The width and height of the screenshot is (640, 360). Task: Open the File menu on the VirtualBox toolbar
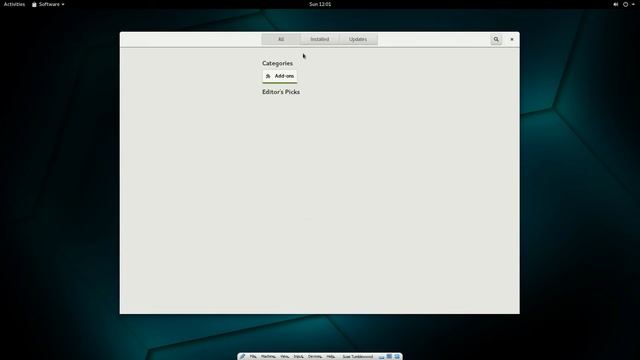[253, 356]
